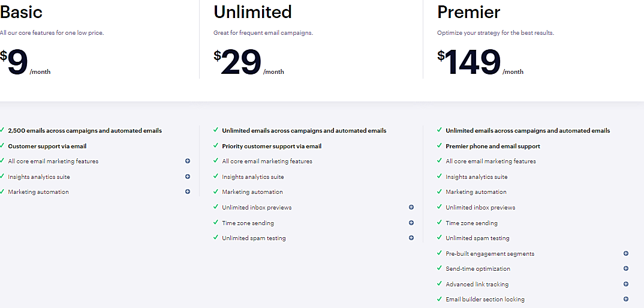Viewport: 644px width, 308px height.
Task: Expand Basic plan's Marketing automation plus icon
Action: click(188, 192)
